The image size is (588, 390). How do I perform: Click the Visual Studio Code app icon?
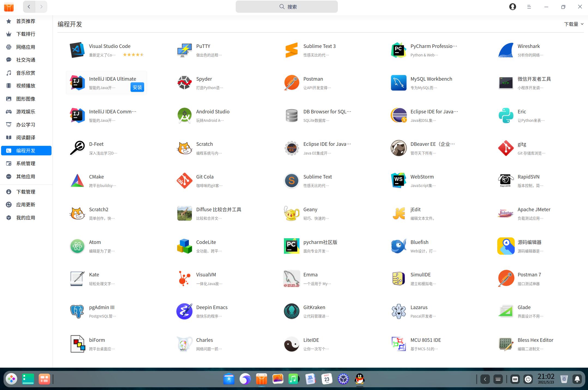click(x=77, y=50)
